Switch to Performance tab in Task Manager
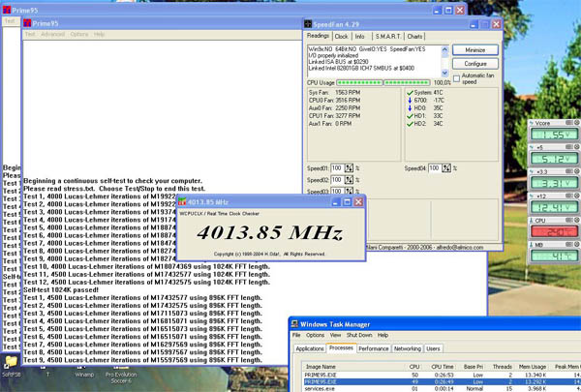The height and width of the screenshot is (392, 581). [374, 348]
